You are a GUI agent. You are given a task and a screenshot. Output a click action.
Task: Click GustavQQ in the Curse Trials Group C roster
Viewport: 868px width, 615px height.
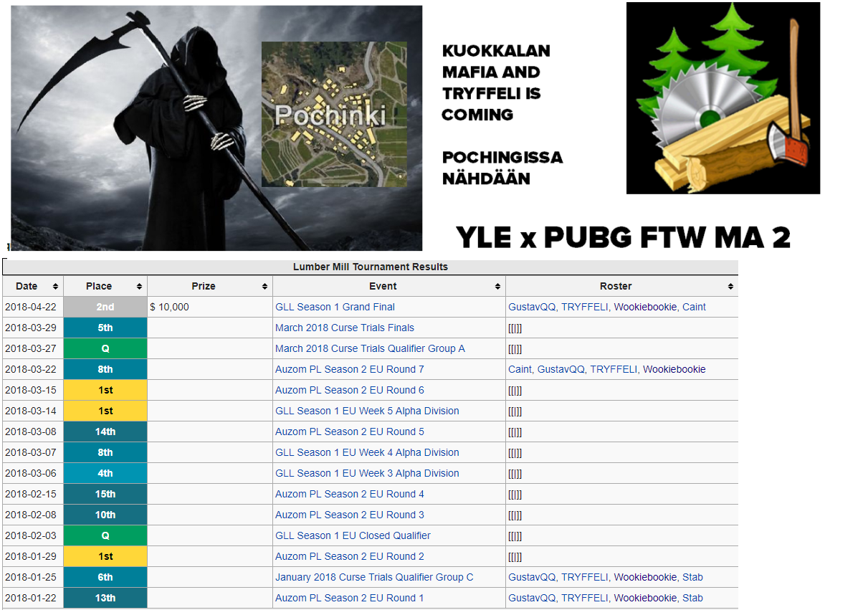[531, 577]
